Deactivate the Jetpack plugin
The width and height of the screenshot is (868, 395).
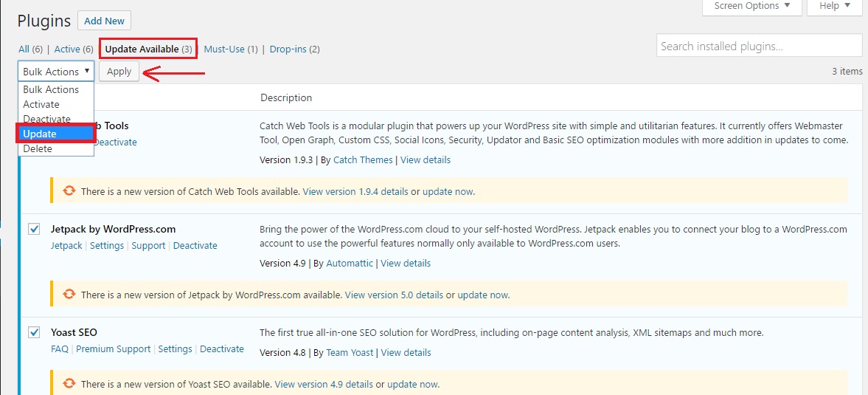point(195,245)
